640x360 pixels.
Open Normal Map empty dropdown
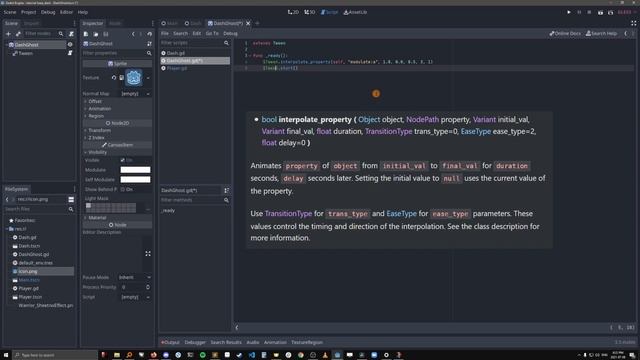coord(136,94)
